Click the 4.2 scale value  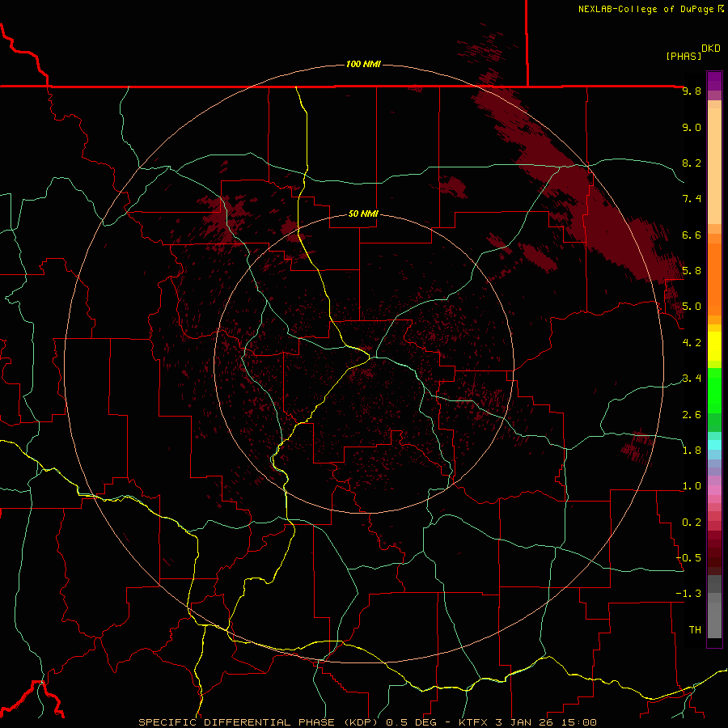(692, 343)
